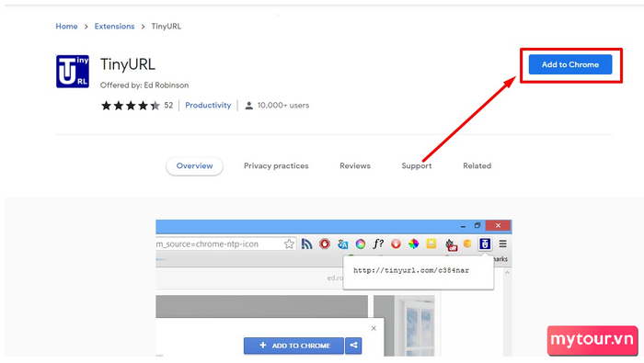This screenshot has width=644, height=363.
Task: Click the TinyURL extension logo
Action: tap(73, 72)
